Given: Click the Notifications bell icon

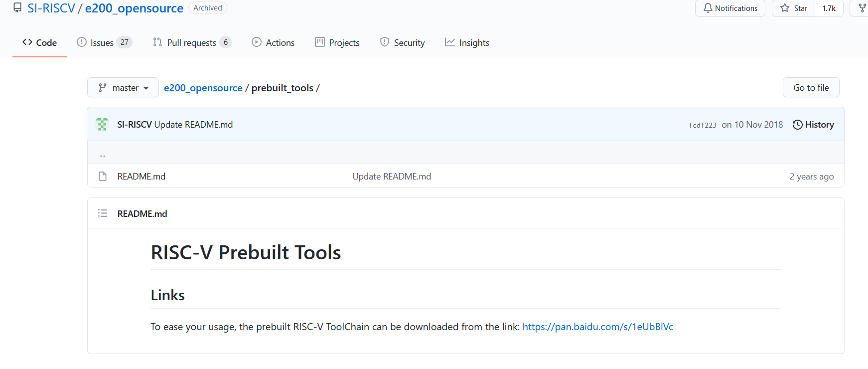Looking at the screenshot, I should 708,8.
